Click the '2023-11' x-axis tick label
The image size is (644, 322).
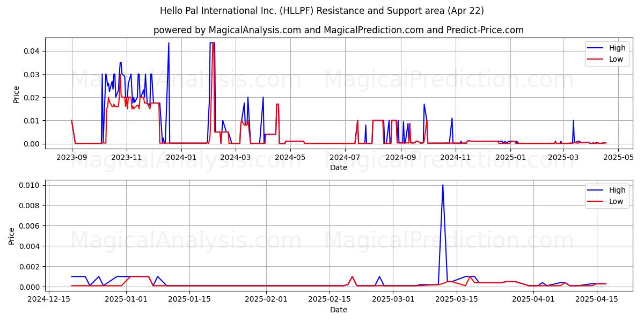[x=127, y=158]
